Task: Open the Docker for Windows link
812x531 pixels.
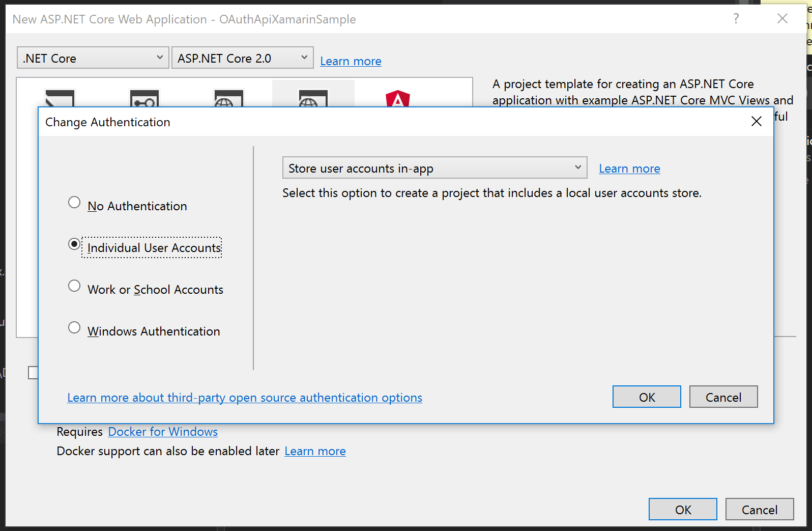Action: click(163, 432)
